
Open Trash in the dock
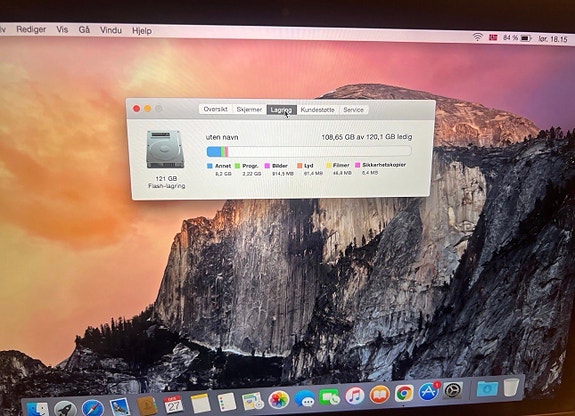tap(511, 387)
